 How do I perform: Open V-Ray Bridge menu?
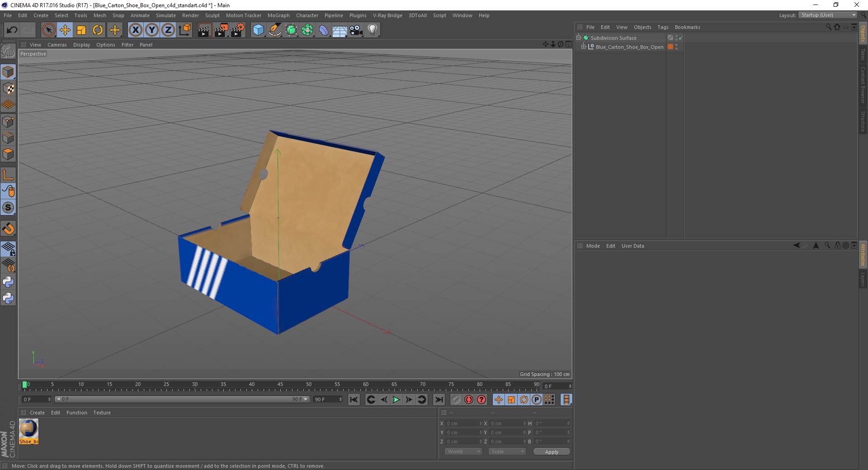pos(387,15)
